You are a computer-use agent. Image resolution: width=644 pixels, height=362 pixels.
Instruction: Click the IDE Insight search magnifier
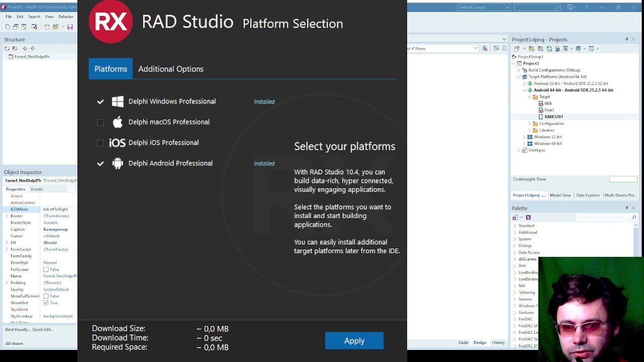[557, 8]
